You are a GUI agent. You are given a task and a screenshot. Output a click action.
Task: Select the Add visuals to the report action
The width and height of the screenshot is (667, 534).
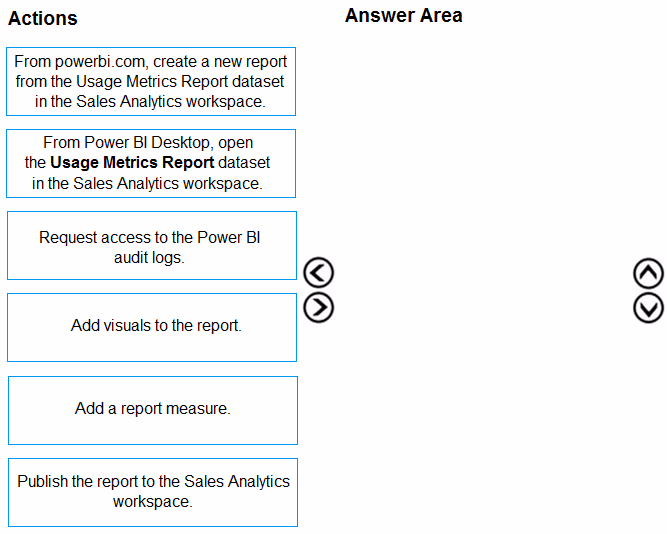click(152, 327)
